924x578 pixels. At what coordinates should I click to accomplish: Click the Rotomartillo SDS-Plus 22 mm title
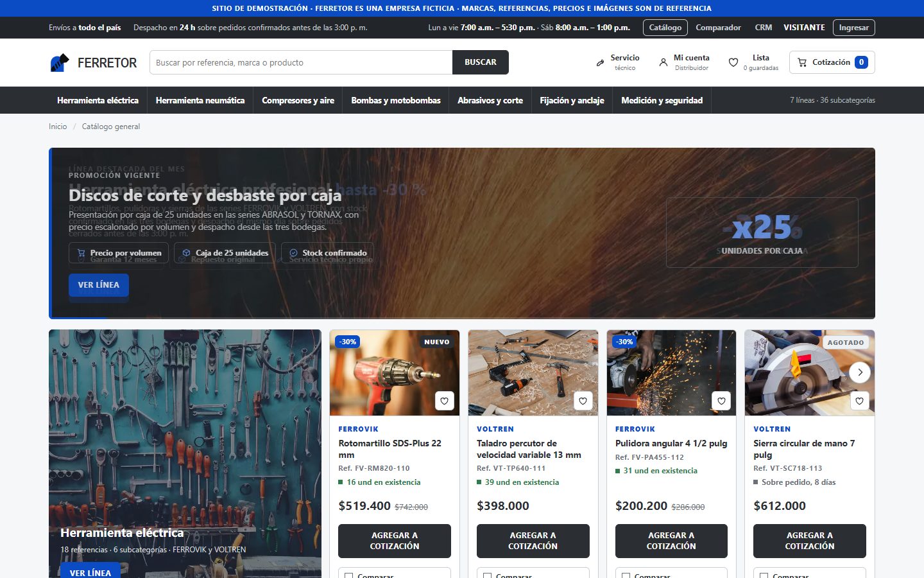coord(389,449)
